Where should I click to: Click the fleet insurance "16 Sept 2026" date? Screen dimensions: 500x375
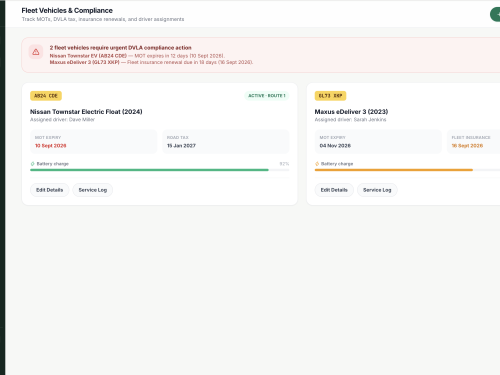(467, 146)
